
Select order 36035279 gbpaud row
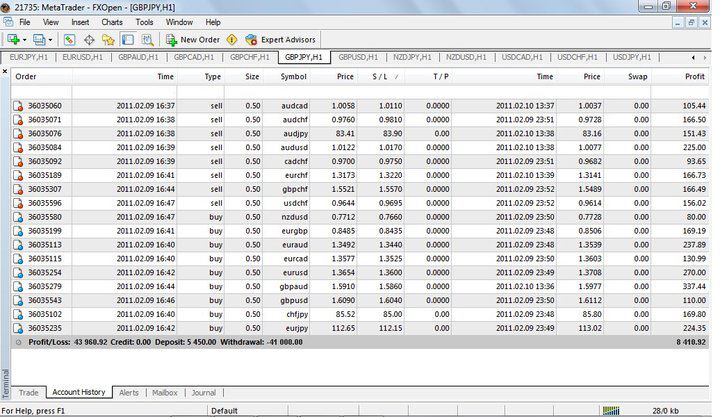[x=360, y=287]
